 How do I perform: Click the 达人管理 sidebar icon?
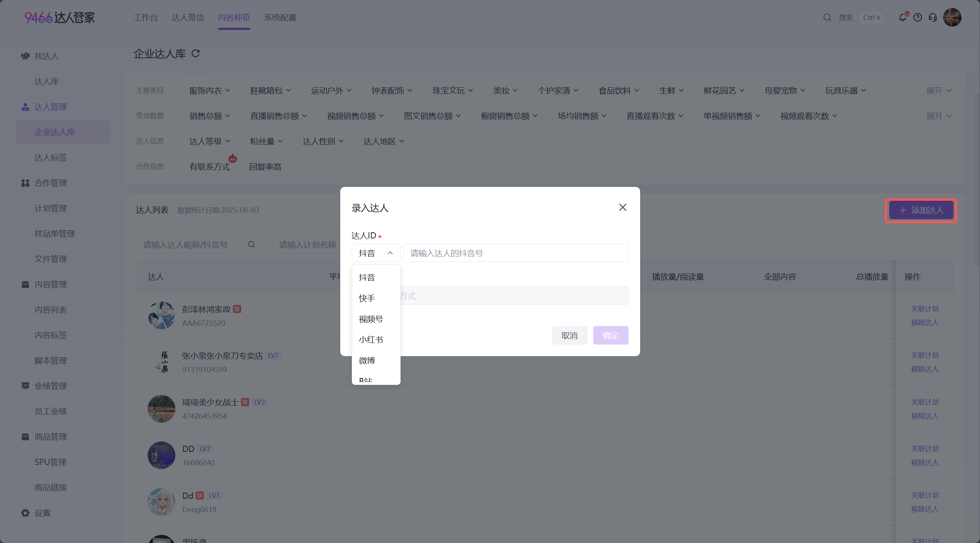[x=25, y=107]
